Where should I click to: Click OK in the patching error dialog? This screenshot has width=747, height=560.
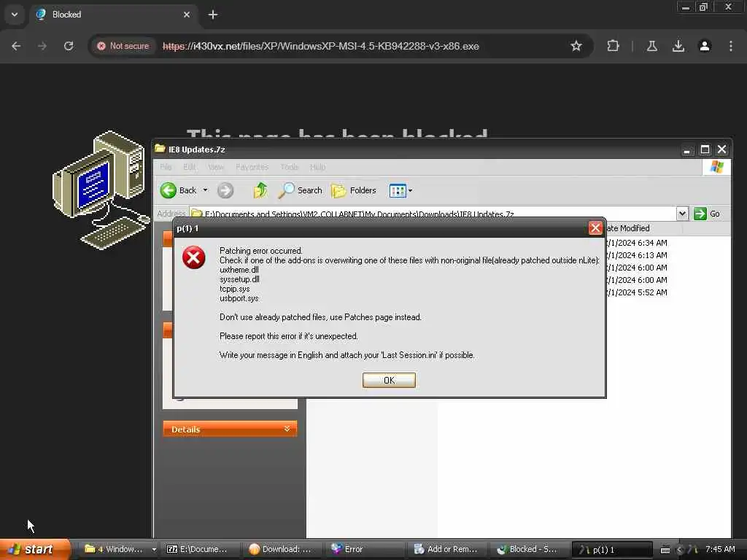(389, 380)
